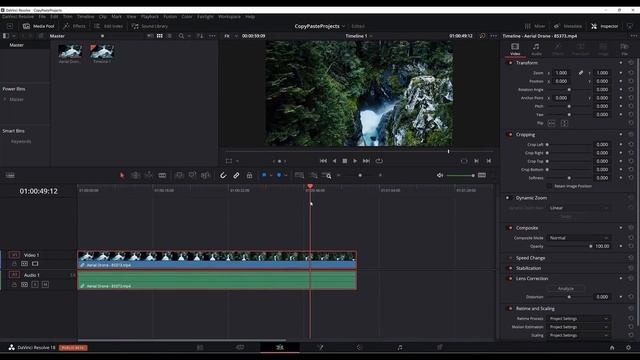
Task: Open the Sound Library button
Action: [150, 26]
